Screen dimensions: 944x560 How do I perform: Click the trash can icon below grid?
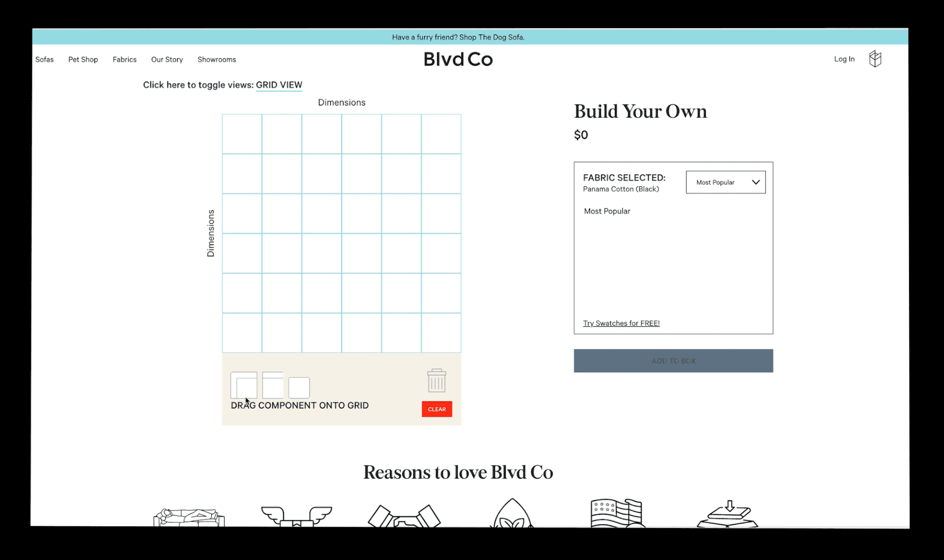pyautogui.click(x=437, y=381)
